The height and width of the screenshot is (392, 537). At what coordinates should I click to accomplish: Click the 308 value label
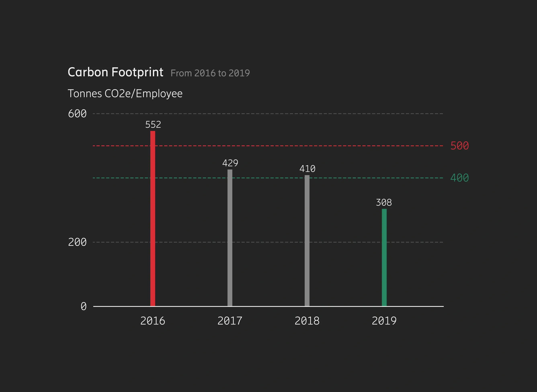coord(384,202)
